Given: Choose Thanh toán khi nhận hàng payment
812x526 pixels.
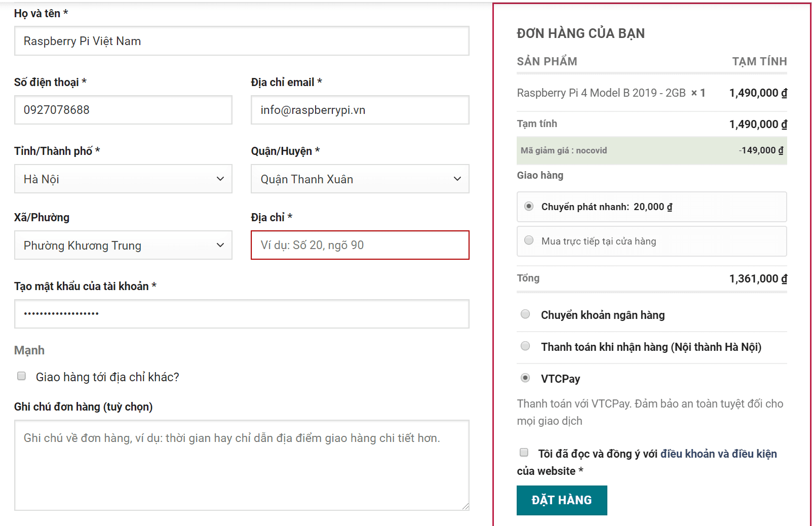Looking at the screenshot, I should (525, 346).
